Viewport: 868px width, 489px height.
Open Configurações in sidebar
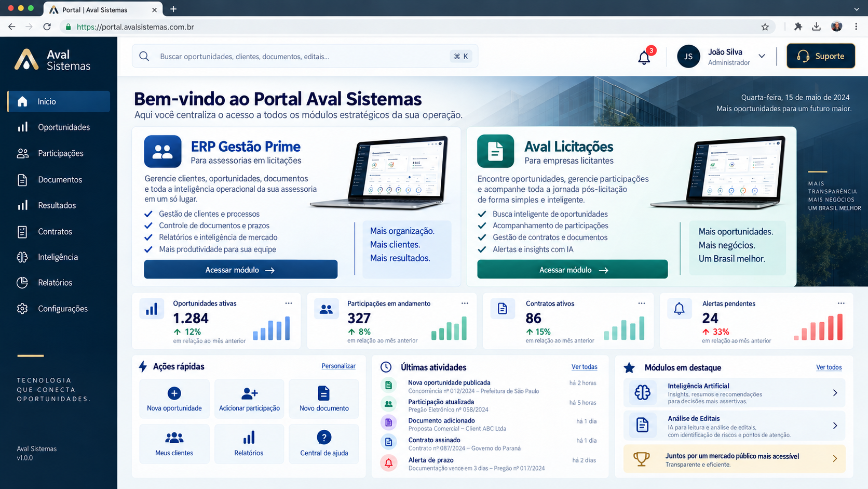point(59,309)
